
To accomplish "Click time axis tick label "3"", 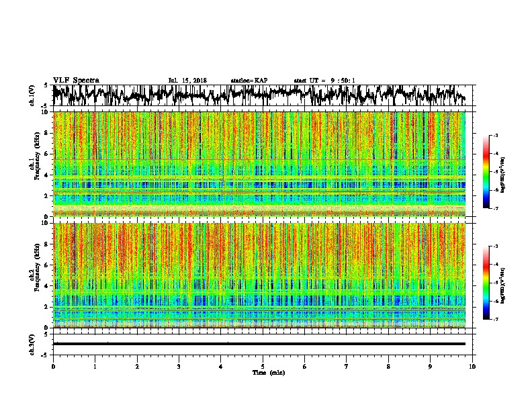I will [x=179, y=367].
